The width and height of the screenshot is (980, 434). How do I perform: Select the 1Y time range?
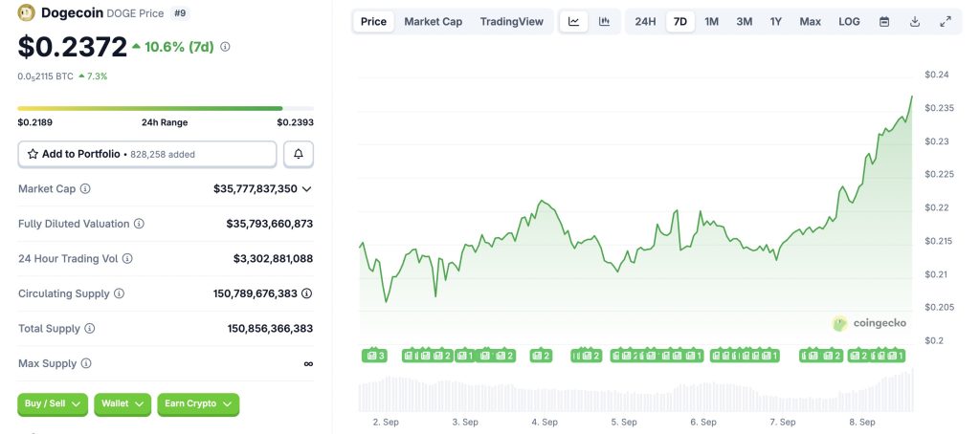pos(775,21)
